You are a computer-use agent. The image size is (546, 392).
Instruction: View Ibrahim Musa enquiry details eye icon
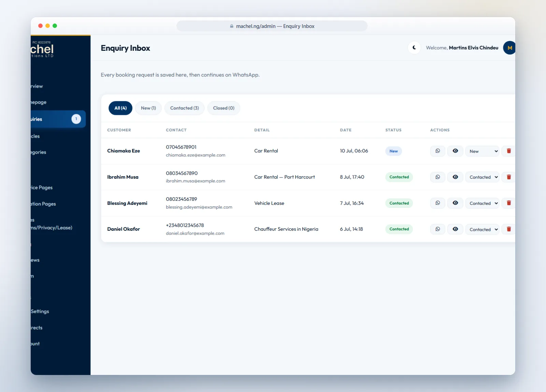point(455,177)
